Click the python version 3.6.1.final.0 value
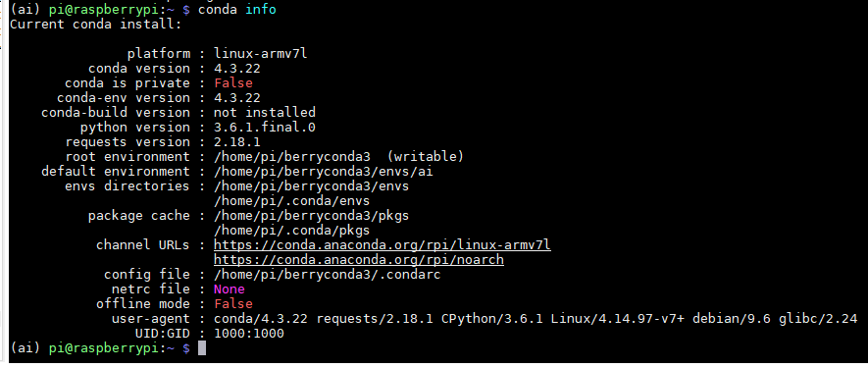This screenshot has width=868, height=368. pos(265,127)
